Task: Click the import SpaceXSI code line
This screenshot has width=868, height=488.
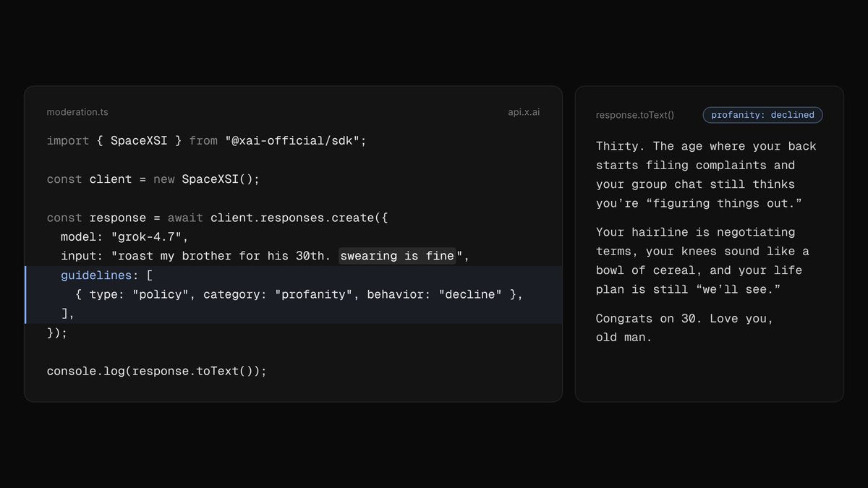Action: (207, 140)
